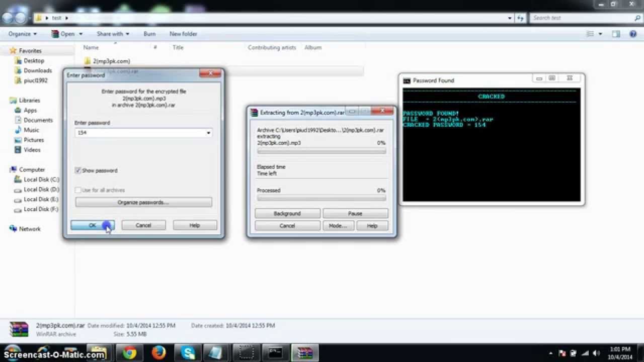Viewport: 644px width, 362px height.
Task: Click the search magnifier icon
Action: pyautogui.click(x=637, y=18)
